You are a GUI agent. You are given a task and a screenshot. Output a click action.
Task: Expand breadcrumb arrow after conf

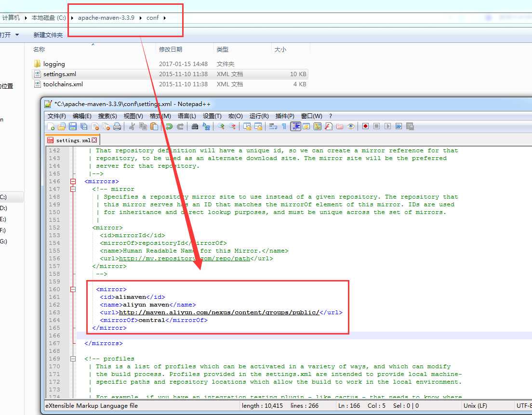point(164,18)
